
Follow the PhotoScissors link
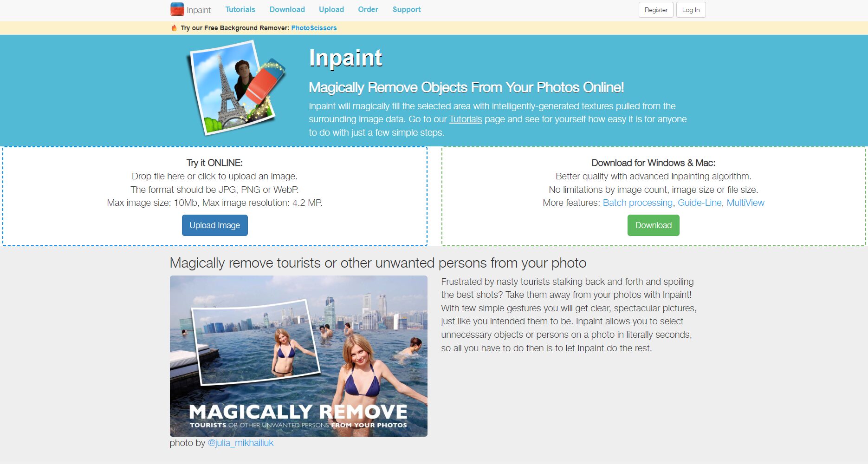[314, 28]
